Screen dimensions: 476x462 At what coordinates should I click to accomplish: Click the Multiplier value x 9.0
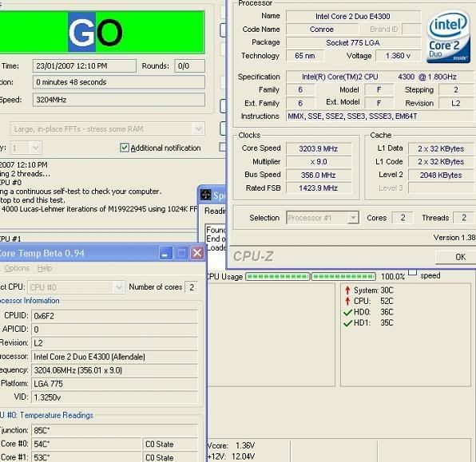pyautogui.click(x=319, y=162)
